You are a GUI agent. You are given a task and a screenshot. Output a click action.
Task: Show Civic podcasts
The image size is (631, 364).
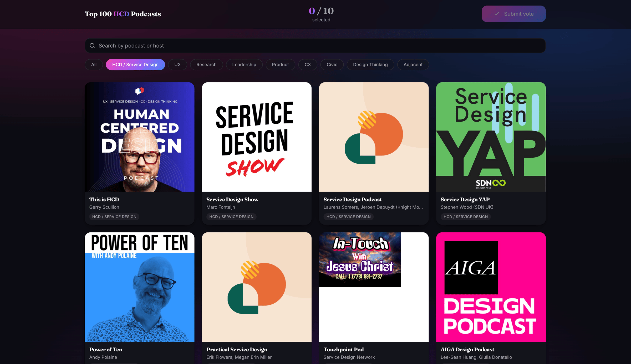pyautogui.click(x=332, y=65)
